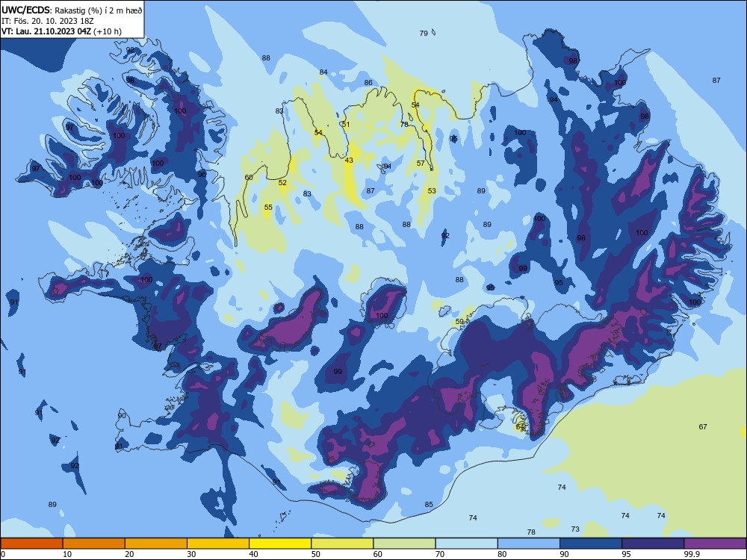Click the humidity value '79' near the northern islet
This screenshot has width=747, height=560.
[x=424, y=34]
